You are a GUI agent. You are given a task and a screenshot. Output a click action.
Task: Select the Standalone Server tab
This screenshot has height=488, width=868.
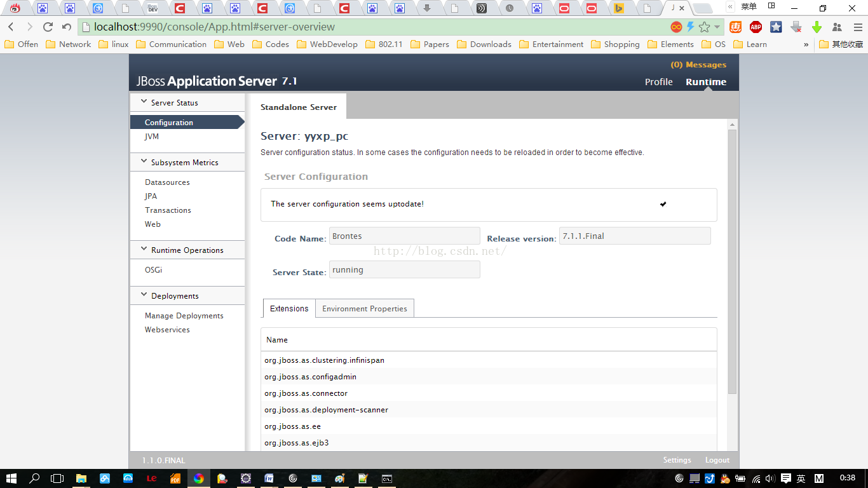coord(298,107)
